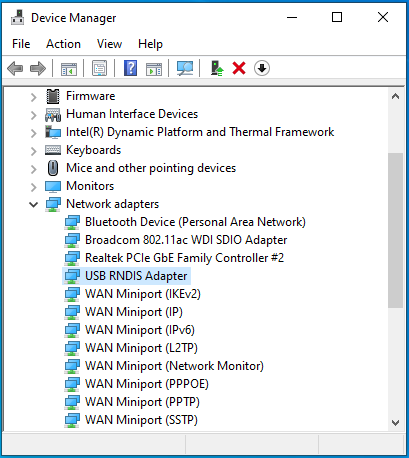Select WAN Miniport (IPv6) entry
Image resolution: width=409 pixels, height=458 pixels.
pyautogui.click(x=140, y=330)
